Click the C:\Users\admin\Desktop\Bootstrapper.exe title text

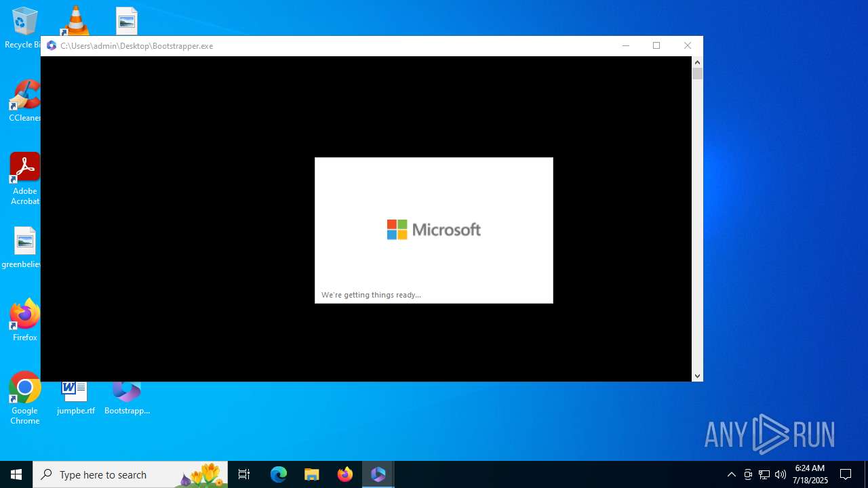click(137, 46)
